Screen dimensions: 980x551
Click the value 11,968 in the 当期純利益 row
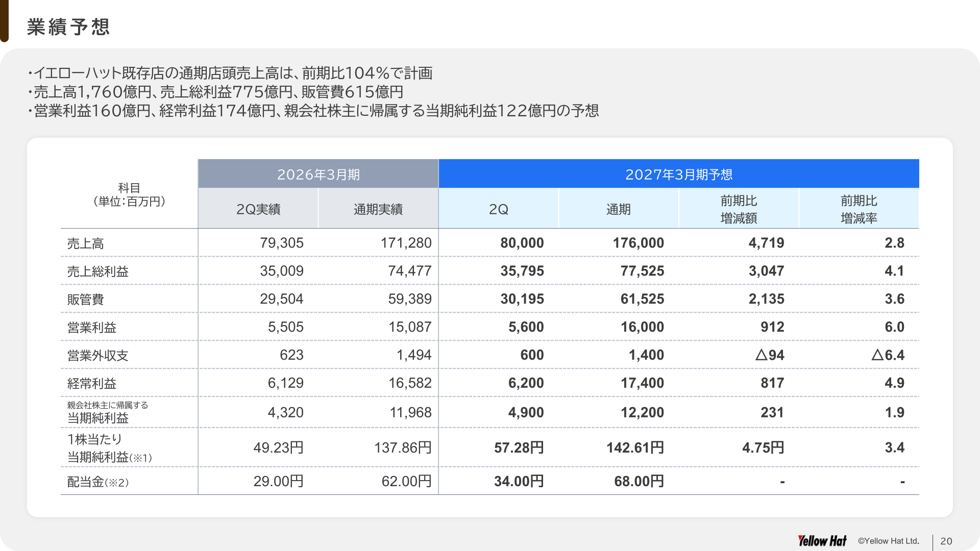coord(410,412)
